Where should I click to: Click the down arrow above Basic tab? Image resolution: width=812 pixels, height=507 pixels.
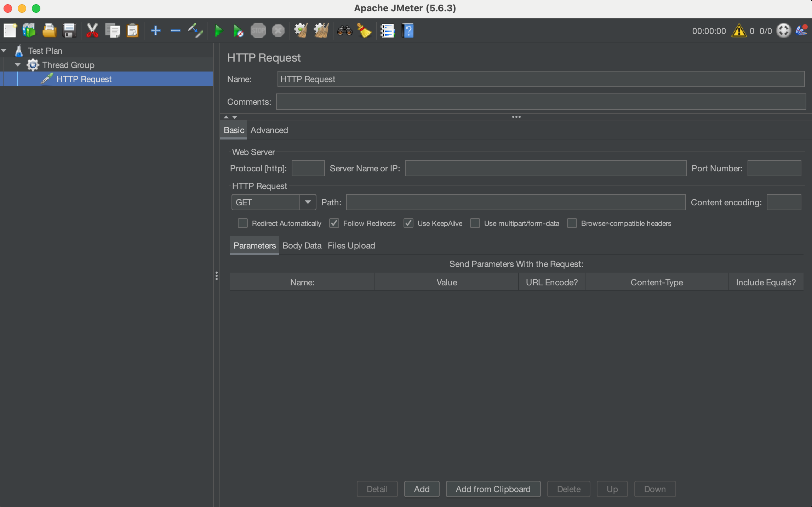[235, 117]
